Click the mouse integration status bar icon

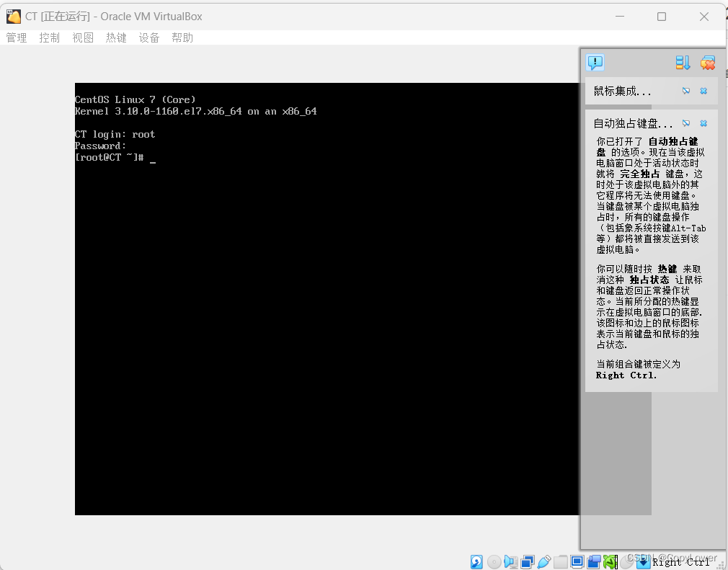pyautogui.click(x=627, y=562)
